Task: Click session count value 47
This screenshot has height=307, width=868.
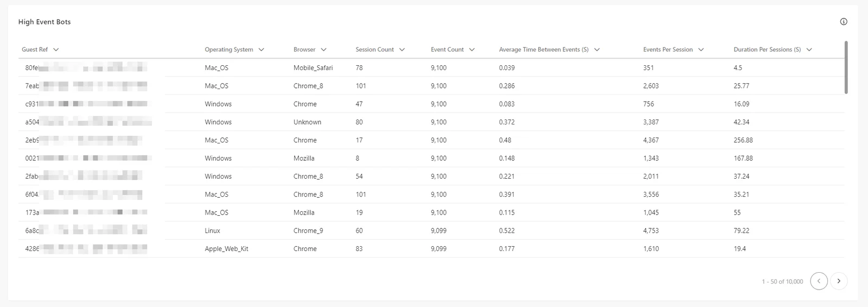Action: (x=359, y=104)
